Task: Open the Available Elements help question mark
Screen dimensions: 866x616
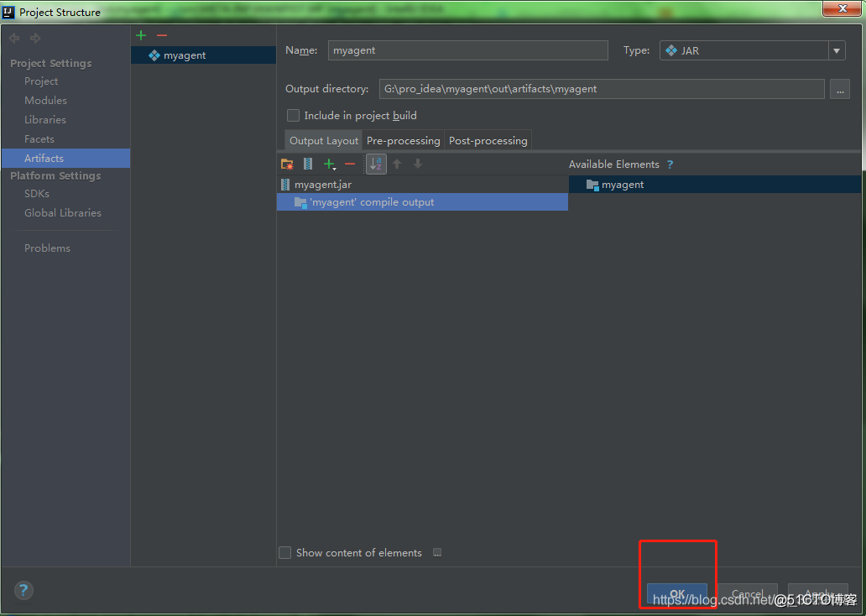Action: [x=670, y=164]
